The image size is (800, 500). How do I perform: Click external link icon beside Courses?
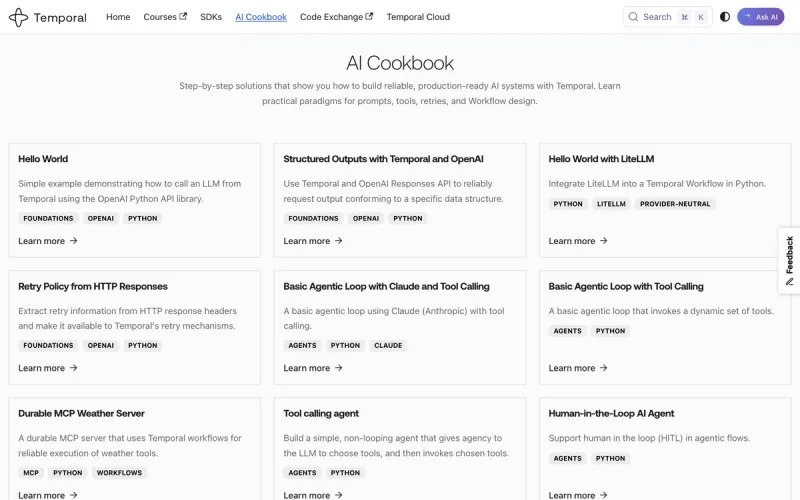[x=183, y=16]
